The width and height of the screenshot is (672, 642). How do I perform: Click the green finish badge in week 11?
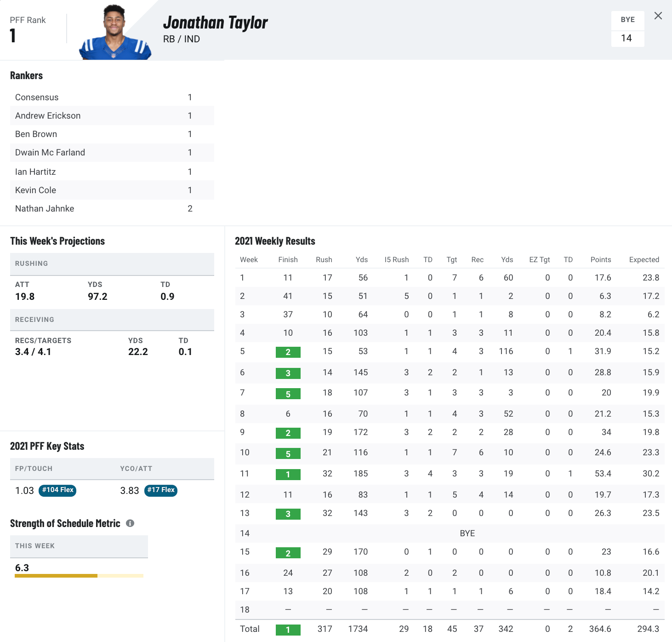[x=288, y=475]
